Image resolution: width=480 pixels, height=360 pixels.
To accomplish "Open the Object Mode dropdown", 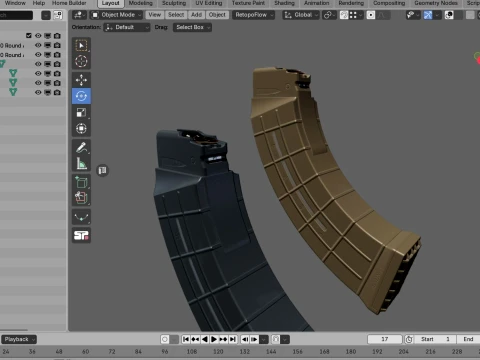I will 116,15.
